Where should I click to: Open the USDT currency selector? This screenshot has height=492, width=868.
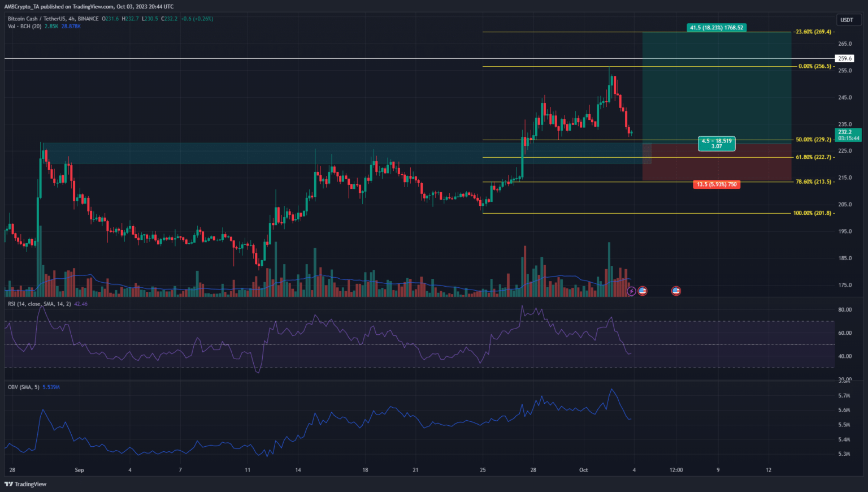pyautogui.click(x=847, y=20)
